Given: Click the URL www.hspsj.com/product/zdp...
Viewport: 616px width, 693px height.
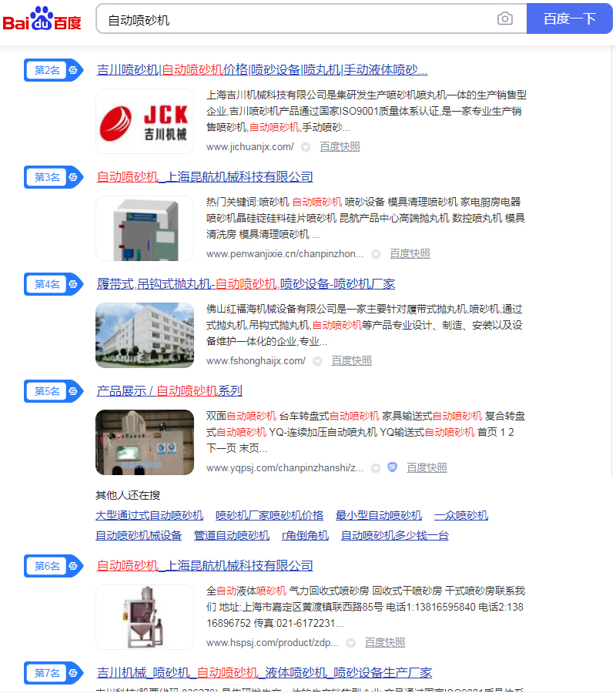Looking at the screenshot, I should pyautogui.click(x=273, y=643).
